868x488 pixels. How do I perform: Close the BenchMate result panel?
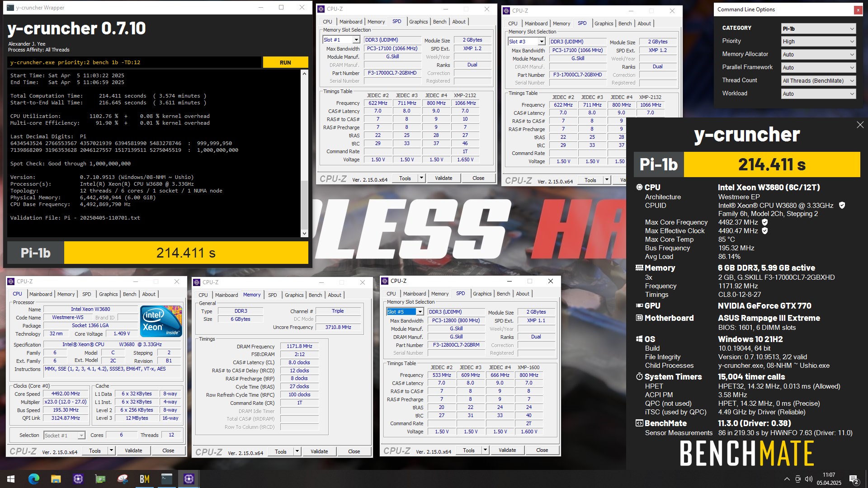pyautogui.click(x=860, y=125)
